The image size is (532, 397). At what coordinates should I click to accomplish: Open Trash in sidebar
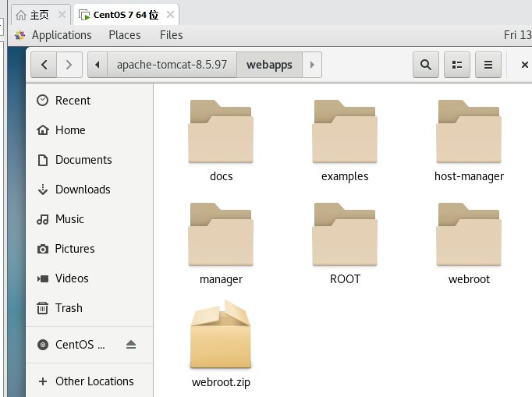[90, 308]
